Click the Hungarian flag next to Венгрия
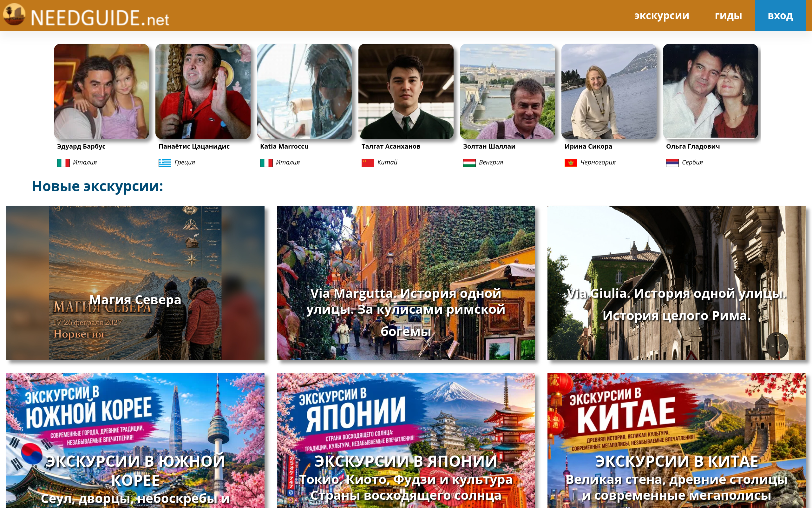Screen dimensions: 812x508 pos(469,163)
